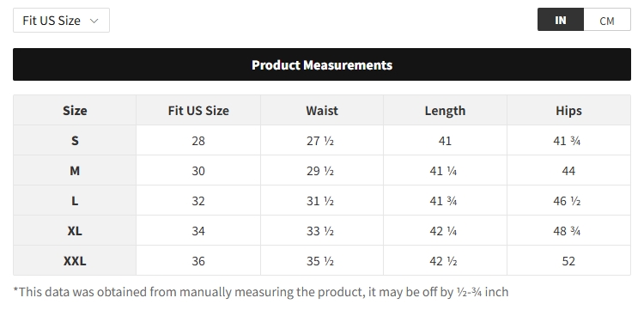Screen dimensions: 644x310
Task: Click the Size column header
Action: tap(75, 110)
